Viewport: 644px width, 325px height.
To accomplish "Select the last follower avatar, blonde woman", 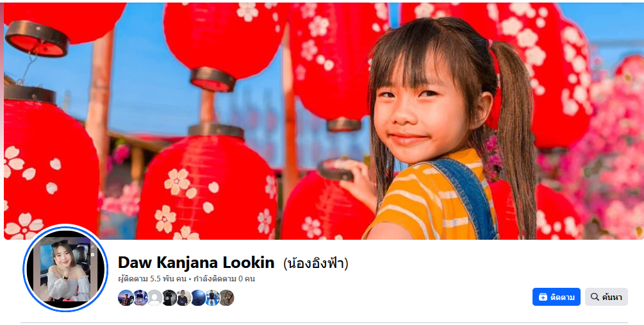I will pyautogui.click(x=226, y=297).
